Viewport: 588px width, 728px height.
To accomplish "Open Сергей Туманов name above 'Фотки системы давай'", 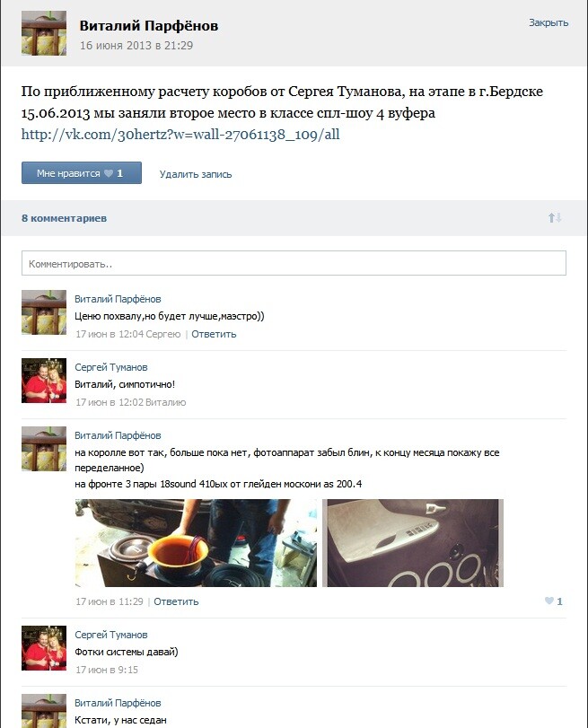I will (x=111, y=635).
